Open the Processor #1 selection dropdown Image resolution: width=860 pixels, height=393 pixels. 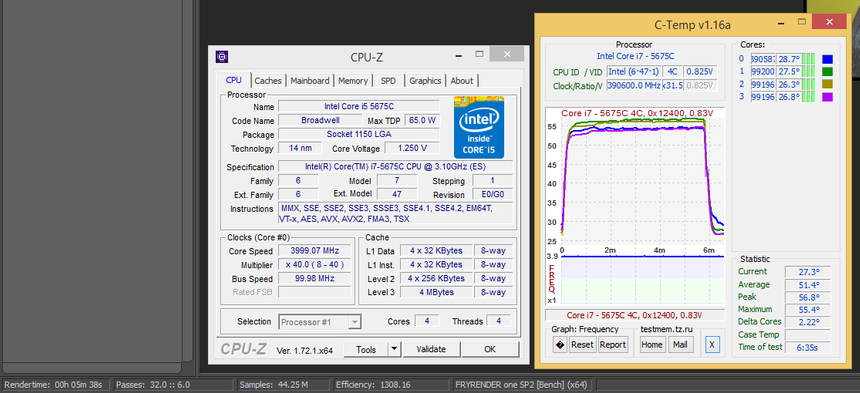(x=320, y=322)
